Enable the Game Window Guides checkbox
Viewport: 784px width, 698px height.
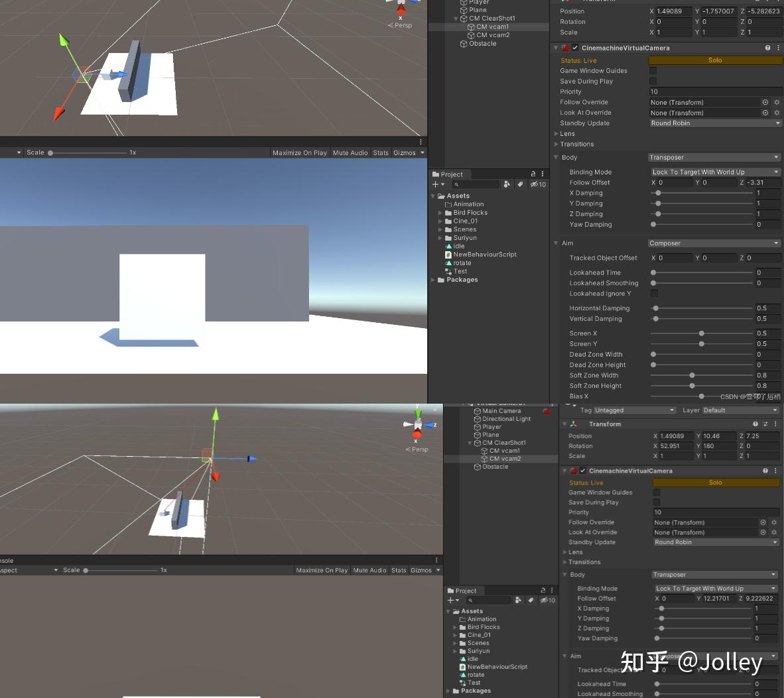(654, 70)
